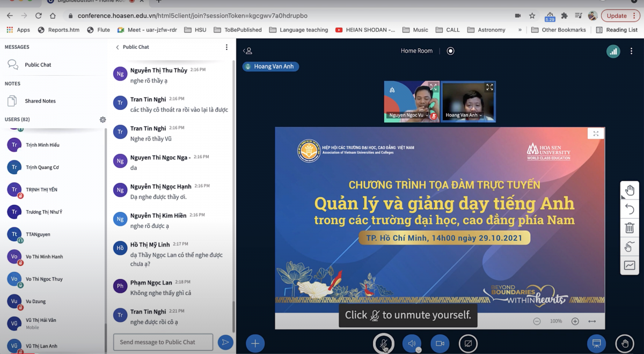Open the connection status signal icon

click(x=613, y=51)
